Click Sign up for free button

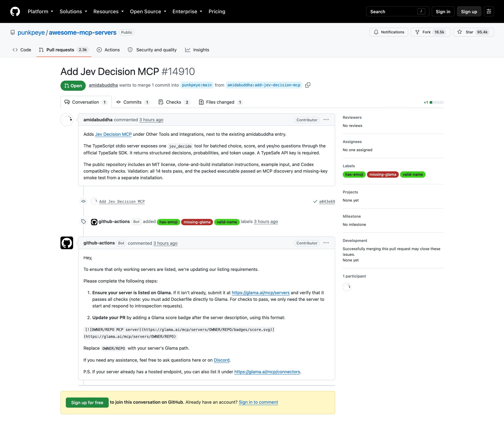(x=87, y=403)
